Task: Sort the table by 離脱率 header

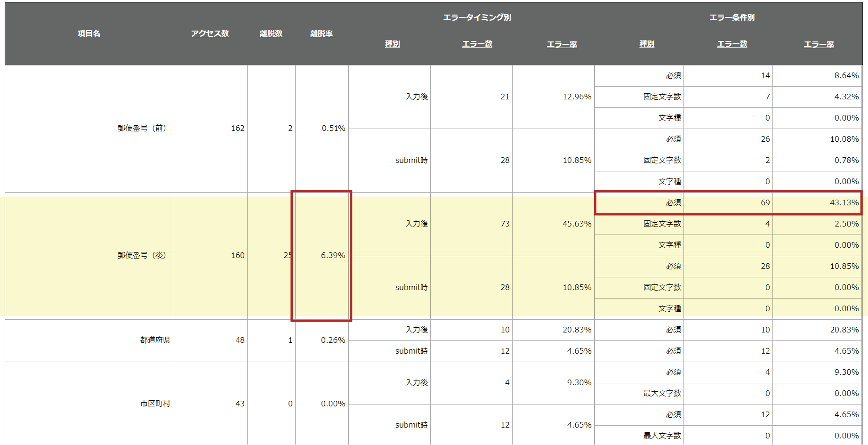Action: (x=321, y=33)
